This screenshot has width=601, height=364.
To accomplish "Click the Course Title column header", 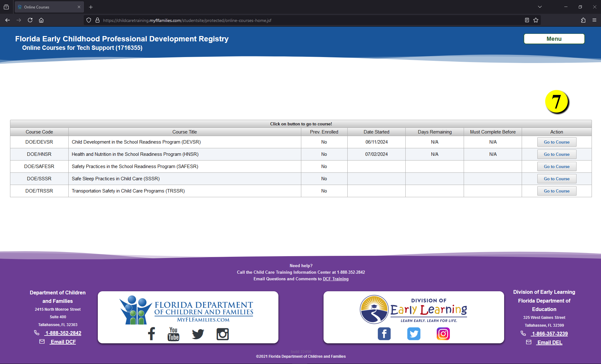I will click(x=185, y=132).
